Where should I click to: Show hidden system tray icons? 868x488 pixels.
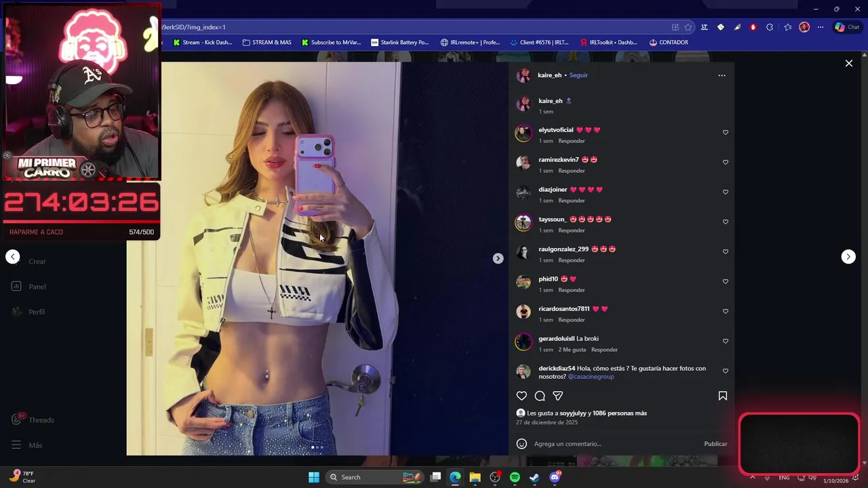click(x=752, y=477)
